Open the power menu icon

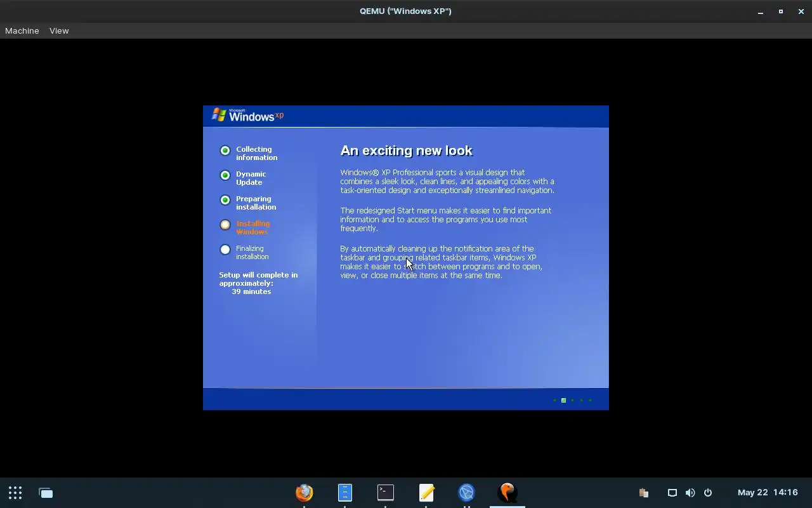(x=708, y=493)
